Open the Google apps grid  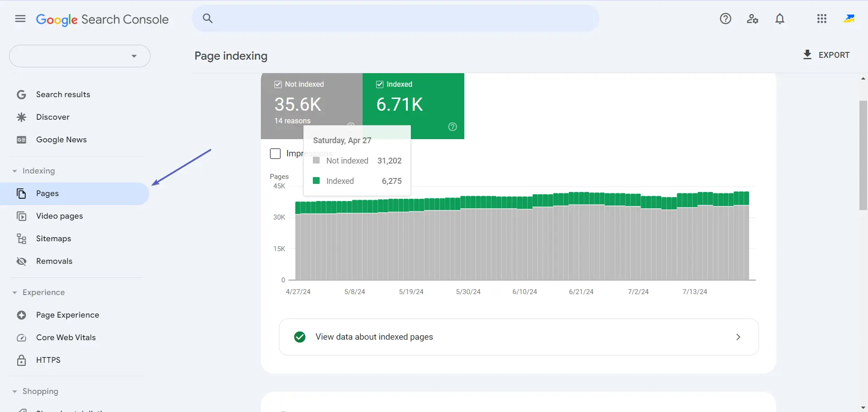(x=822, y=19)
